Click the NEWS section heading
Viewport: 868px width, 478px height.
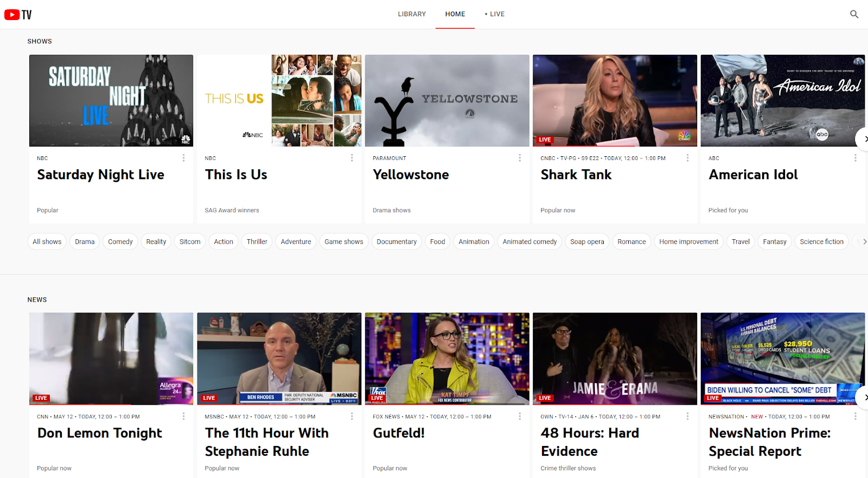(x=37, y=299)
